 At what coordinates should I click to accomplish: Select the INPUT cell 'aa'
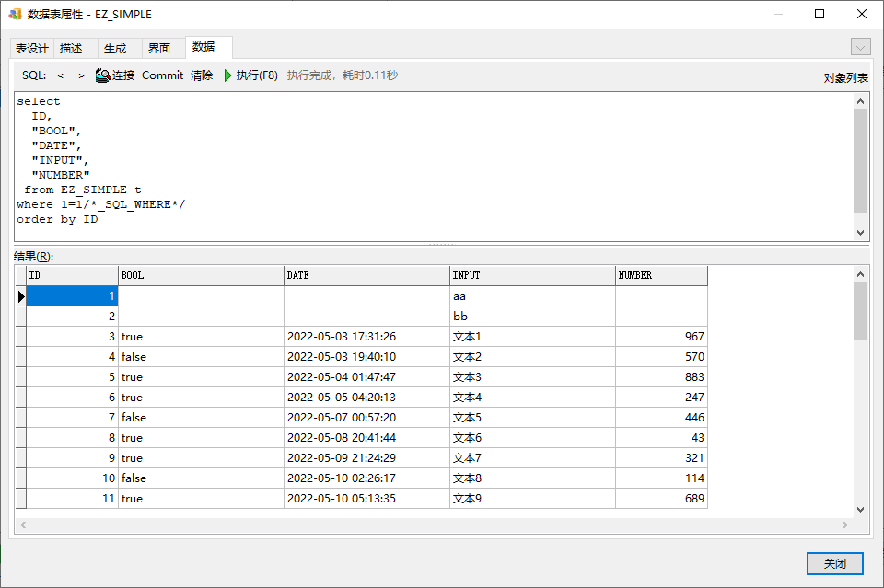pyautogui.click(x=532, y=296)
